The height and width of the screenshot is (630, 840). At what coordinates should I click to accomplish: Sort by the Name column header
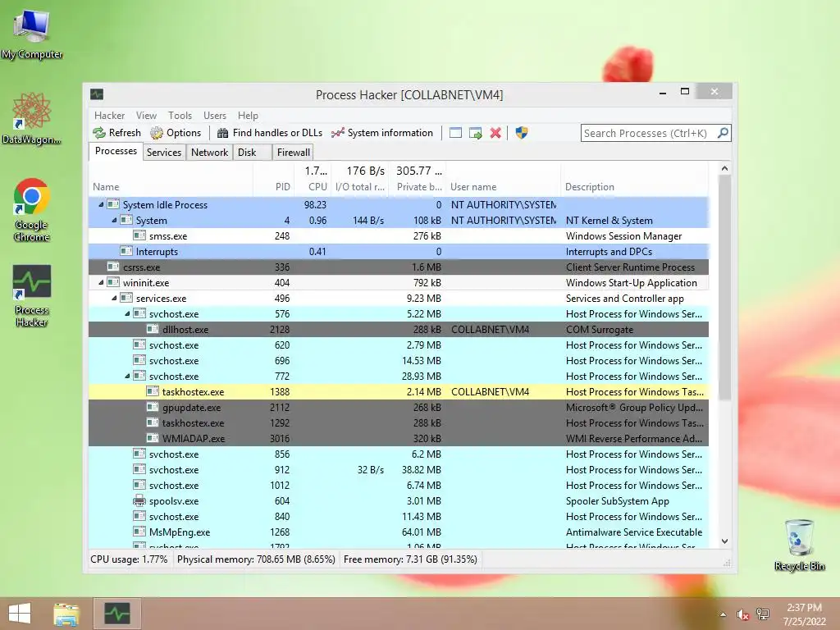click(x=171, y=180)
